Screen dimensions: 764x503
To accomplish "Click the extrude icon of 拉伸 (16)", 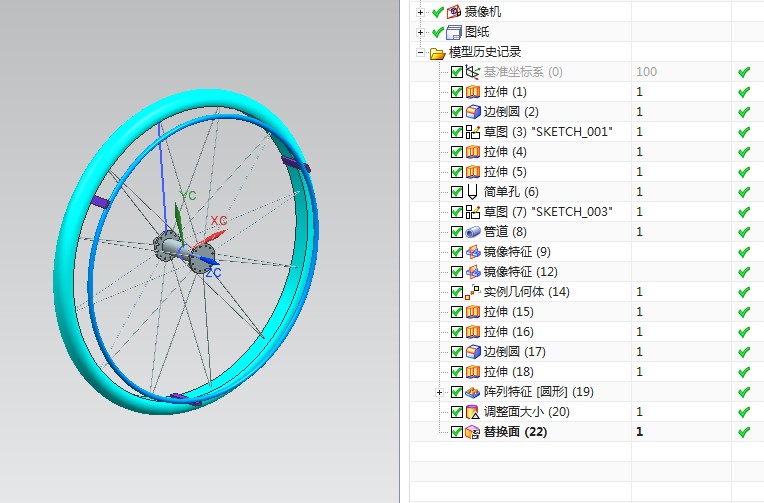I will pos(473,331).
